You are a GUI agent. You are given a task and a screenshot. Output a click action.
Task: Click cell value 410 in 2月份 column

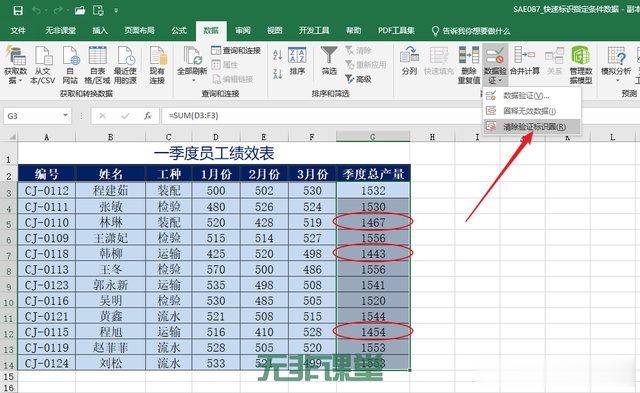(264, 332)
